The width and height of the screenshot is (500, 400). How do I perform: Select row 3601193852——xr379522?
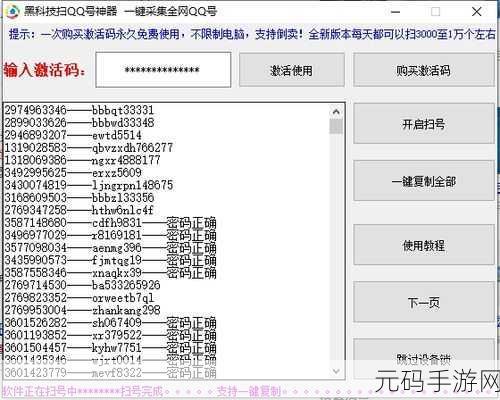[x=110, y=335]
